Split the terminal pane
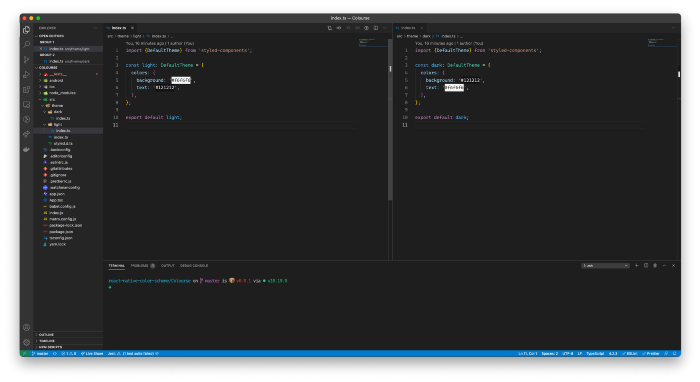This screenshot has height=382, width=700. pos(646,266)
